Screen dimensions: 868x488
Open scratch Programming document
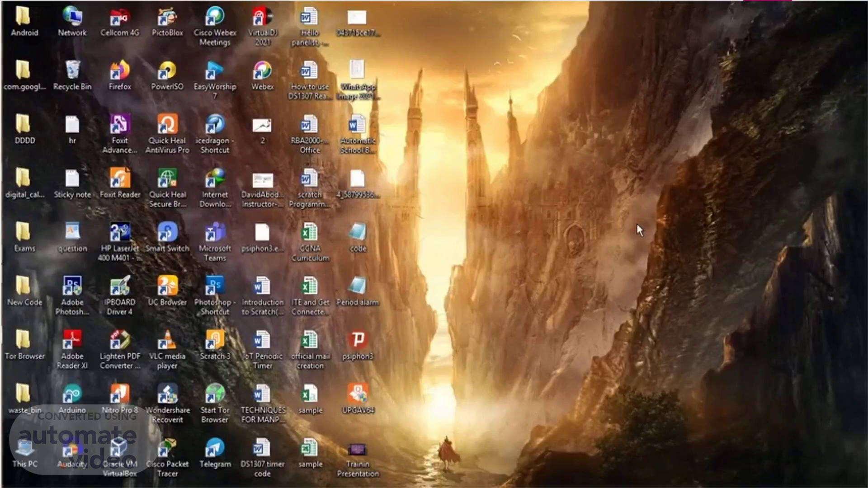coord(310,188)
